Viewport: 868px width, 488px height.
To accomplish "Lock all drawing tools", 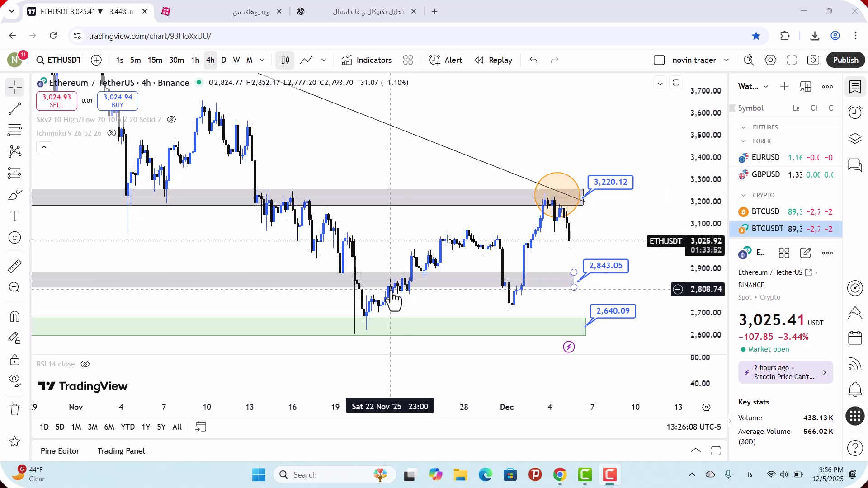I will tap(14, 360).
